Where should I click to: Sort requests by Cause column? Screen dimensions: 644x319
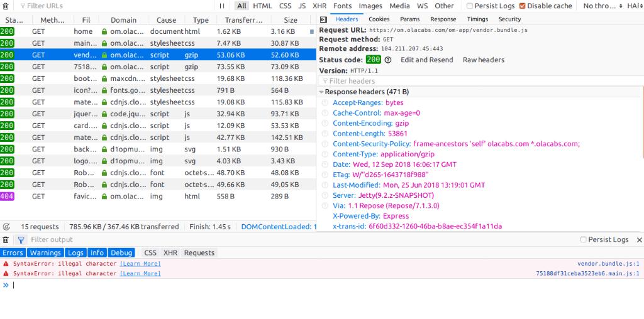pos(166,20)
